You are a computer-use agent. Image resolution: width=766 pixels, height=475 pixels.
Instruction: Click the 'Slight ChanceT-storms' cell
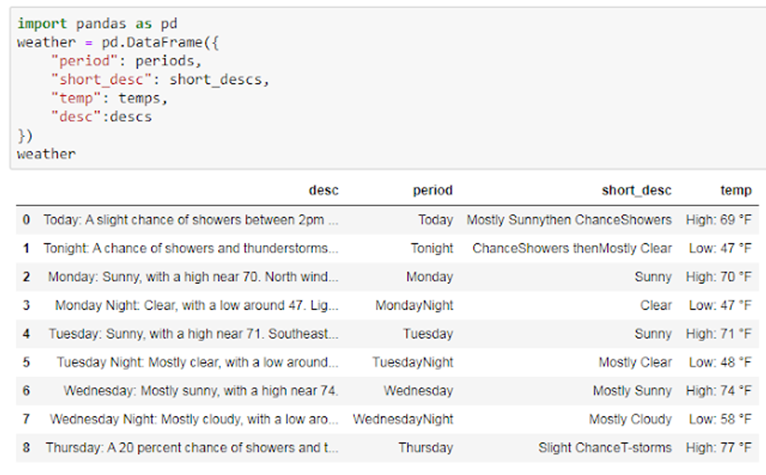click(605, 447)
